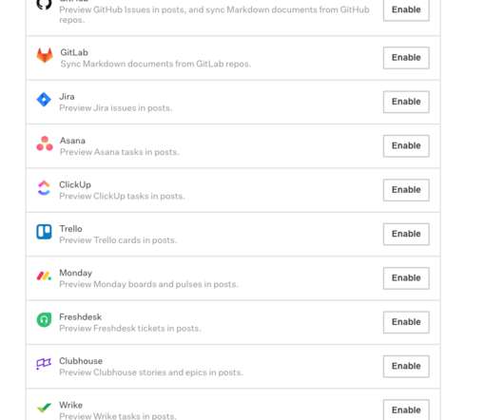504x420 pixels.
Task: Click the Jira blue diamond icon
Action: pyautogui.click(x=44, y=99)
